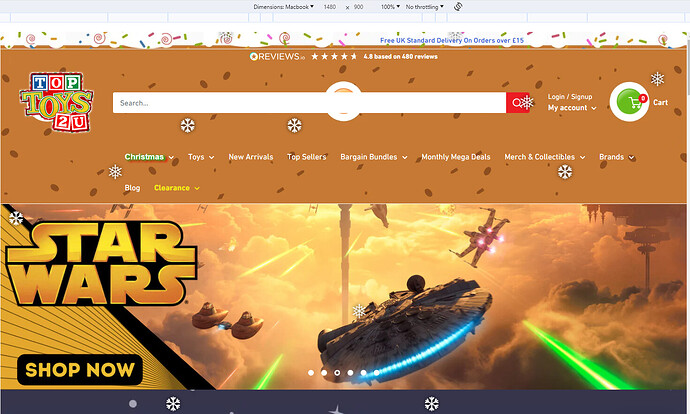Image resolution: width=690 pixels, height=414 pixels.
Task: Open the My account dropdown
Action: point(572,108)
